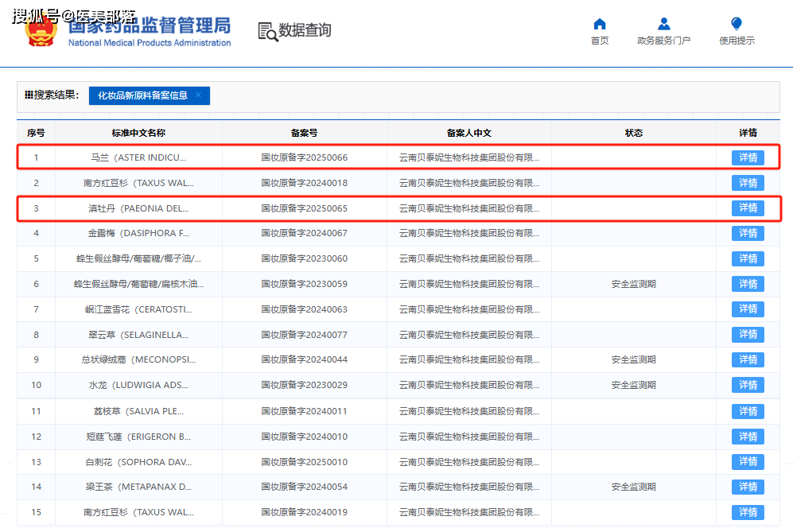Click the 数据查询 heading text
This screenshot has height=532, width=793.
point(305,30)
